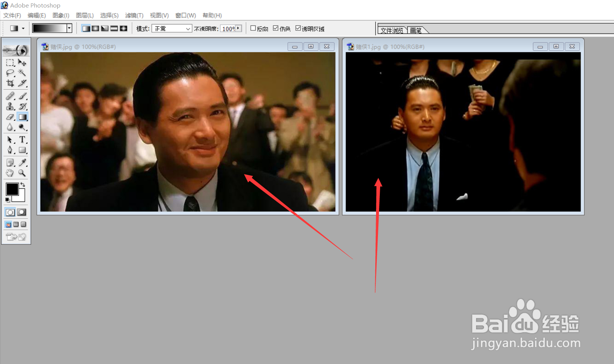The height and width of the screenshot is (364, 614).
Task: Open the 窗口(W) menu
Action: [x=186, y=15]
